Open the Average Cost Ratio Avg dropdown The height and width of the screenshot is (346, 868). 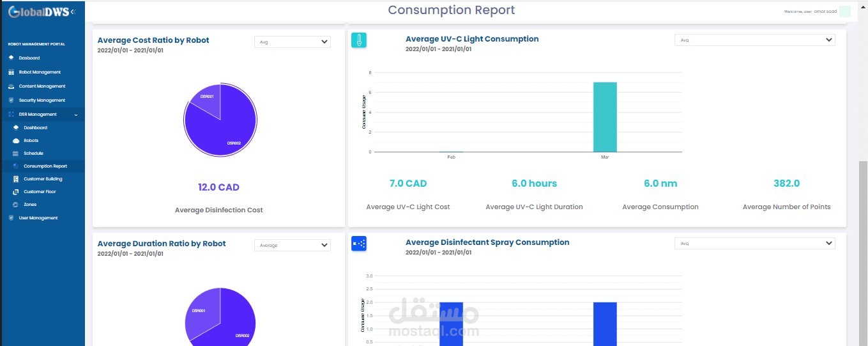[x=293, y=42]
